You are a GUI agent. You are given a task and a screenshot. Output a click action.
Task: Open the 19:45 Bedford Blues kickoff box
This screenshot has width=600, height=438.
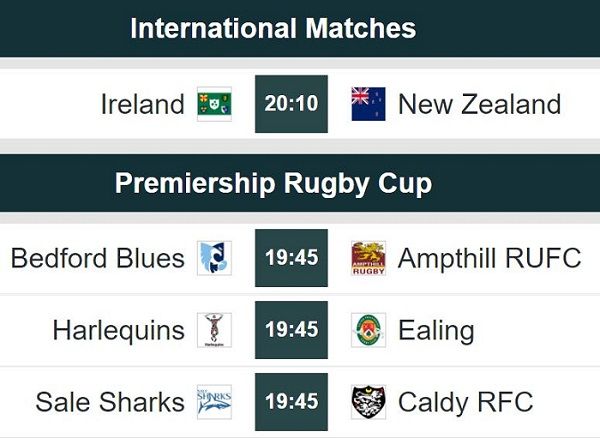point(292,258)
